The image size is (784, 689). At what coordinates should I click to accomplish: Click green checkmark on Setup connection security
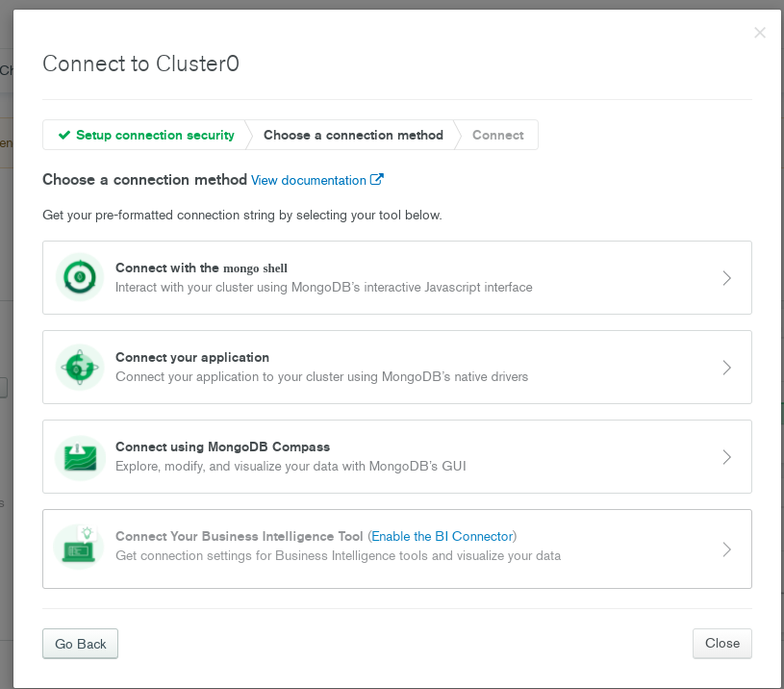click(x=64, y=135)
